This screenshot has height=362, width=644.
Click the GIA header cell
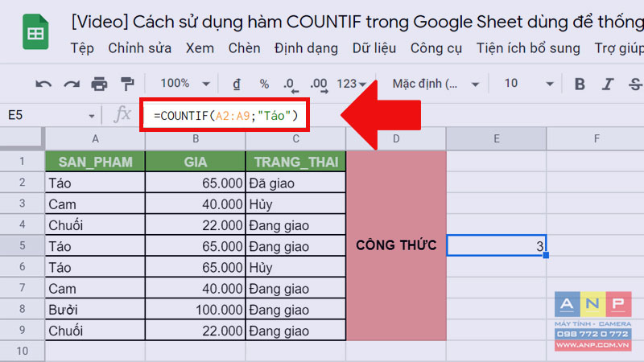pos(196,162)
